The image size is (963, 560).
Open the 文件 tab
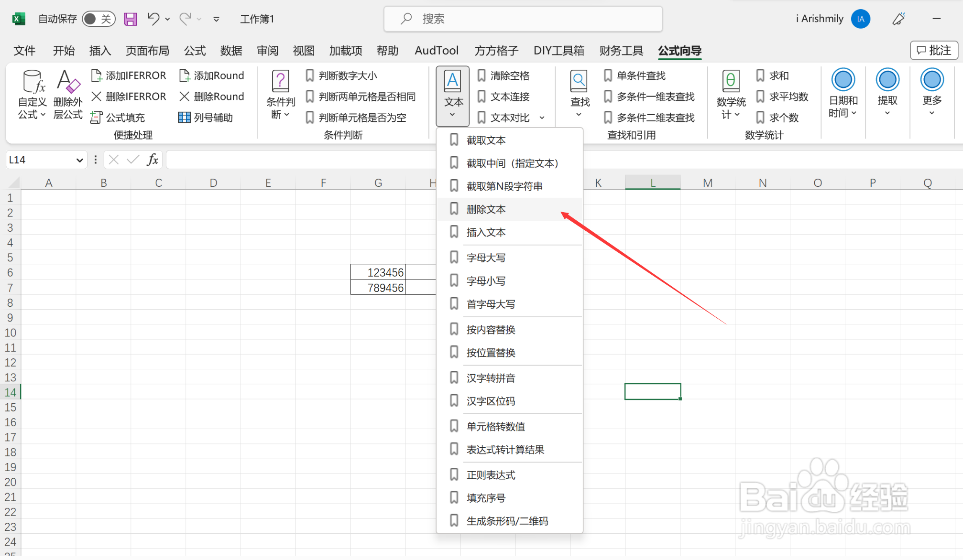click(x=24, y=51)
